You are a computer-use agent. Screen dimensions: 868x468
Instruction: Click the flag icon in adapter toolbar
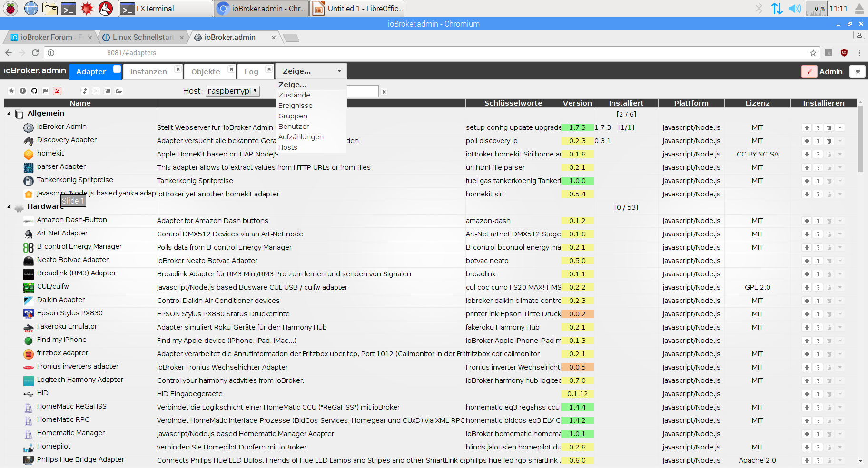[46, 91]
